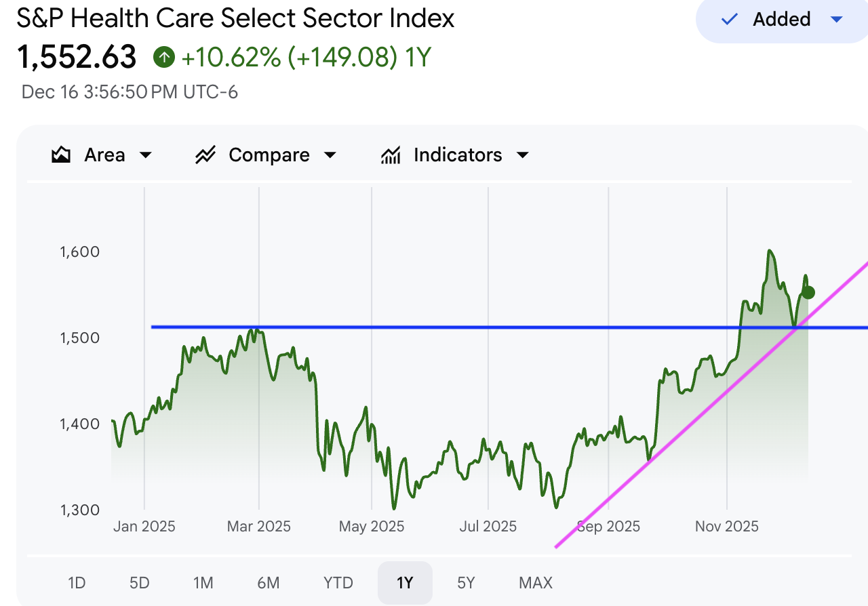Click the selected 1Y range button
868x606 pixels.
pyautogui.click(x=405, y=582)
